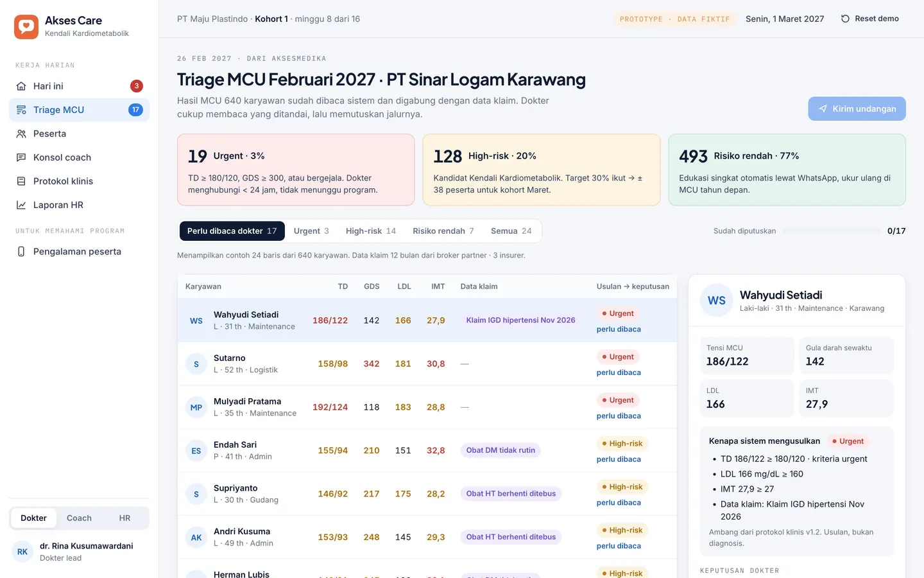Click the Tensi MCU 186/122 tile

(747, 355)
